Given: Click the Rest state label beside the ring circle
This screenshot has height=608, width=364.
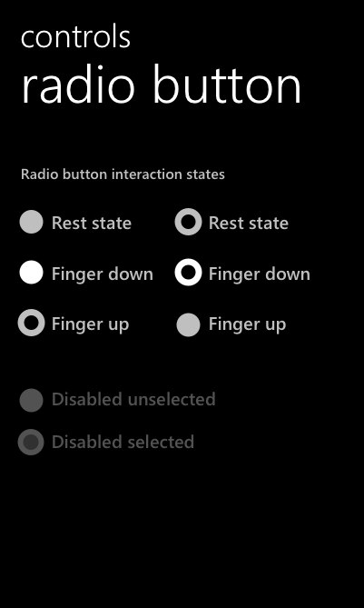Looking at the screenshot, I should pos(249,224).
